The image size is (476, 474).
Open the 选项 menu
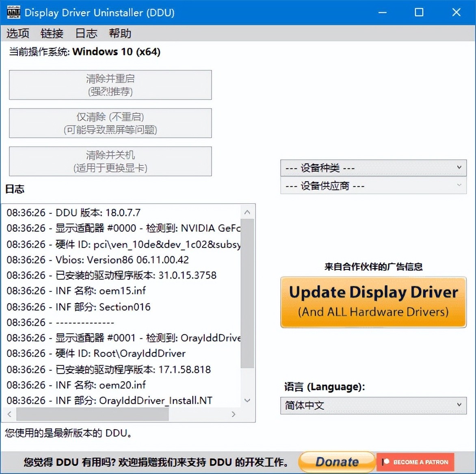click(x=17, y=33)
